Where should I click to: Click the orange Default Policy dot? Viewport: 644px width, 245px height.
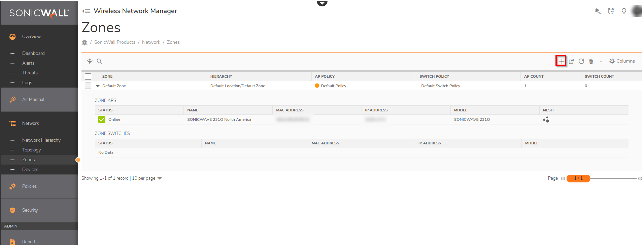(317, 86)
